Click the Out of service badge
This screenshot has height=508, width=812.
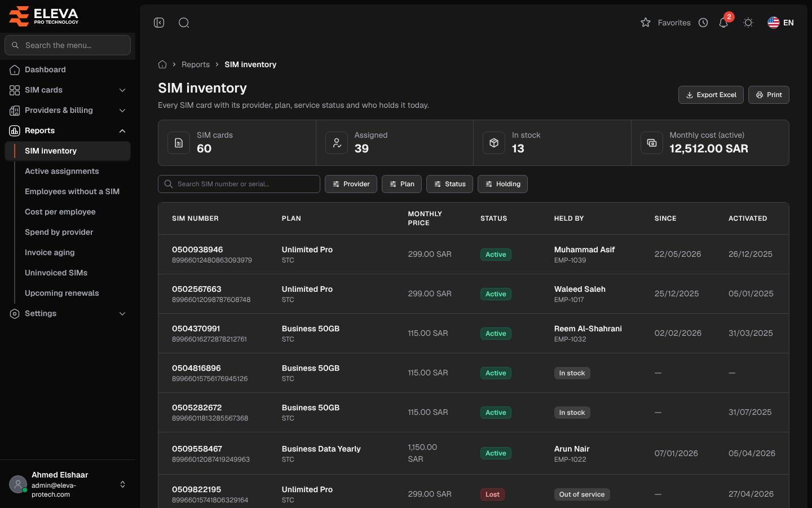point(582,494)
